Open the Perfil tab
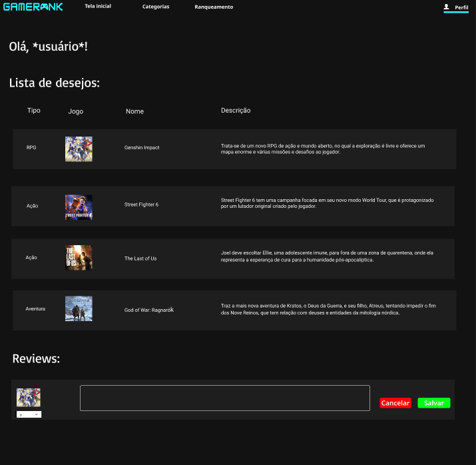The width and height of the screenshot is (476, 465). (456, 7)
